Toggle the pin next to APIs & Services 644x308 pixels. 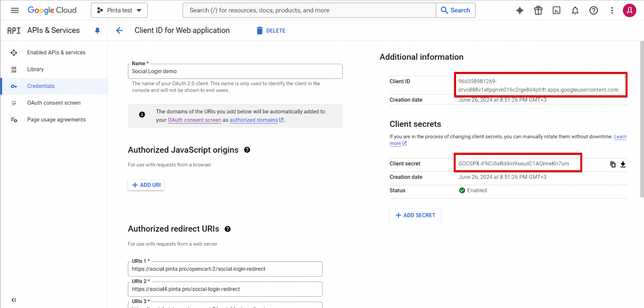[x=97, y=31]
